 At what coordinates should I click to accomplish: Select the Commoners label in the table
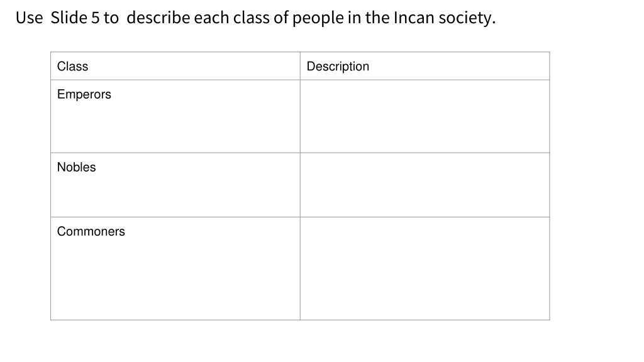tap(91, 231)
